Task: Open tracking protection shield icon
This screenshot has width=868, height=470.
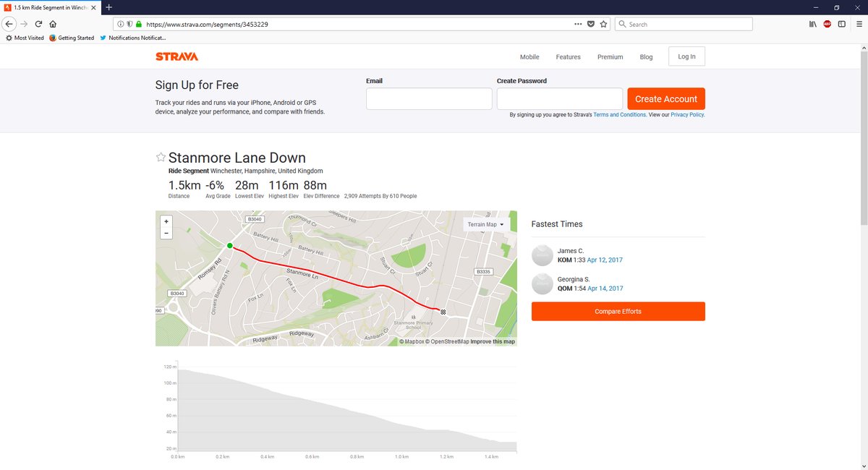Action: point(129,24)
